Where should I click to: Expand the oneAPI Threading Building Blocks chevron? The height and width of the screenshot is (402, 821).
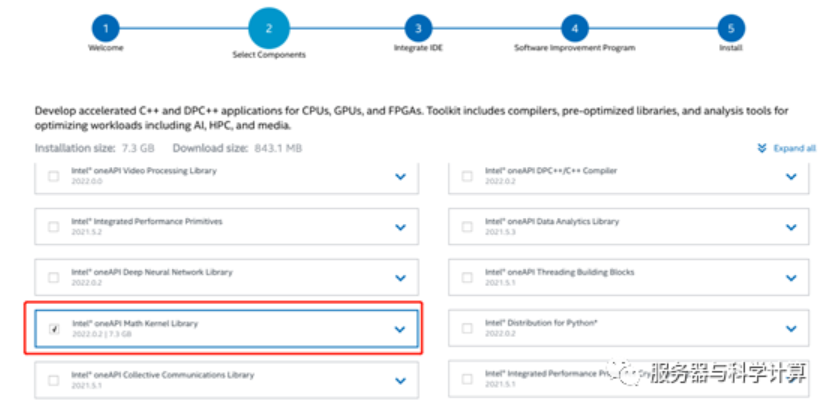(791, 277)
